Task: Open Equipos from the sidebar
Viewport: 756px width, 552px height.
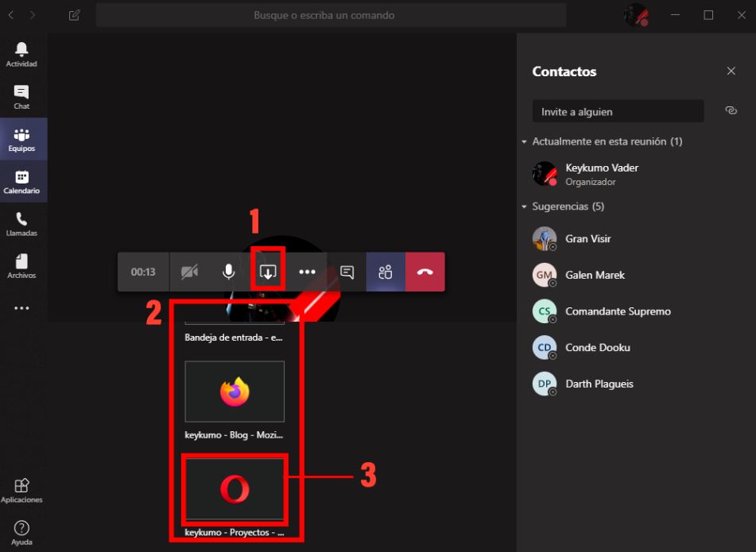Action: (21, 137)
